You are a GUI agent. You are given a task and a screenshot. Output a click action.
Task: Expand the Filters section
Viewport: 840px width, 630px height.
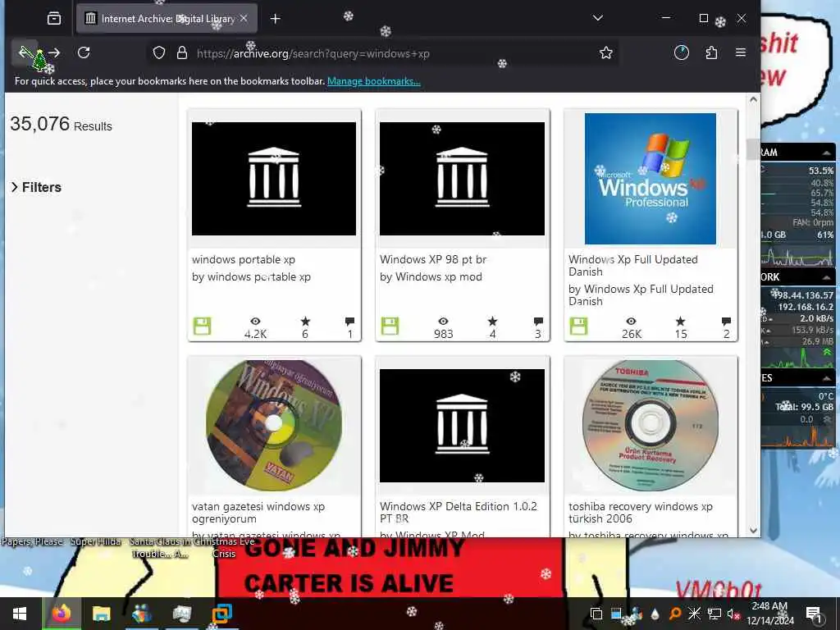(36, 187)
